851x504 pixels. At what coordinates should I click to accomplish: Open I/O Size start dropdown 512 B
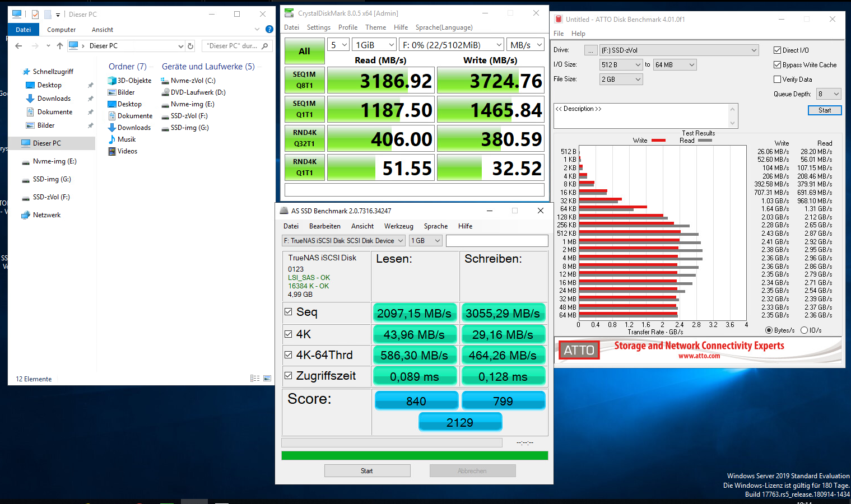[621, 65]
